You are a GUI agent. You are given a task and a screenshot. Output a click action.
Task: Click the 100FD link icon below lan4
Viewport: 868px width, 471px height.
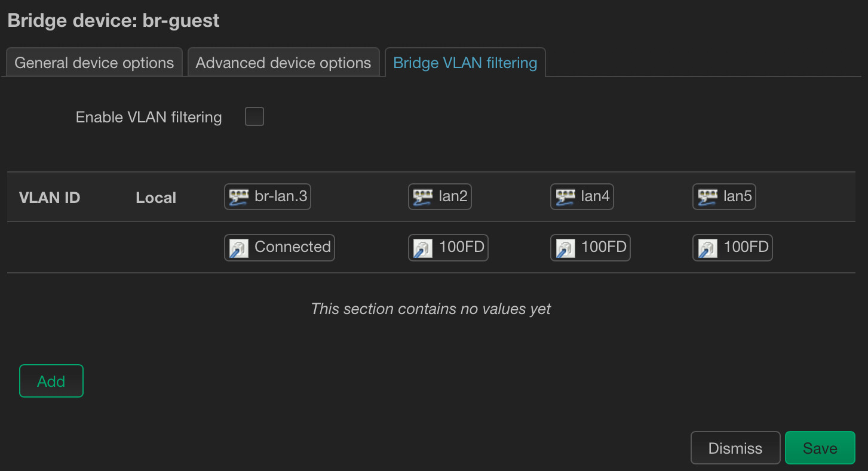pos(565,248)
